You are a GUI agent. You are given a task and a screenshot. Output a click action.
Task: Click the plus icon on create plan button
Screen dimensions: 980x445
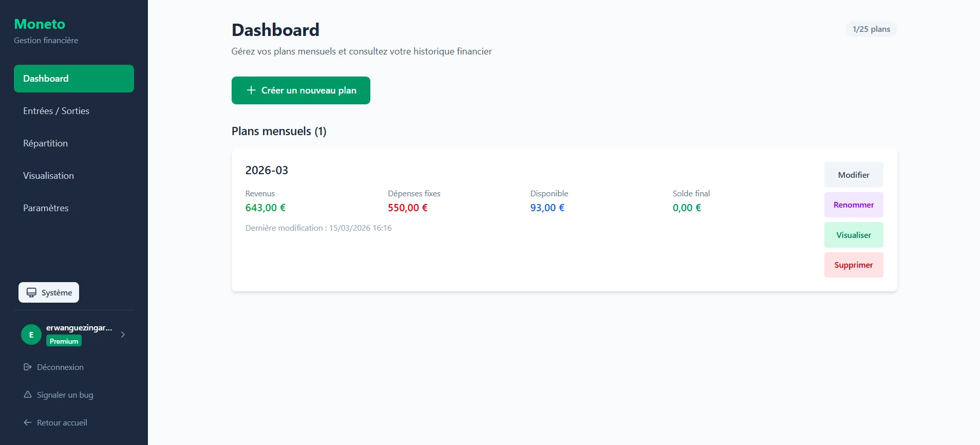click(251, 90)
